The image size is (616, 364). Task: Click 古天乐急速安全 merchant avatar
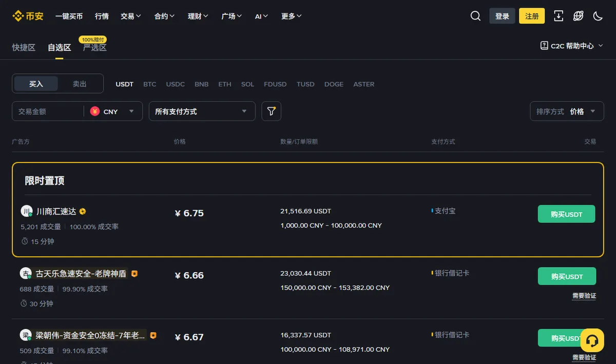[26, 274]
